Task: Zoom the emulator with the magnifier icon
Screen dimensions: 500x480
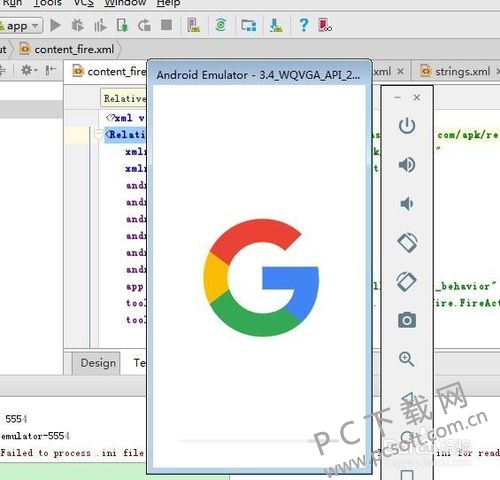Action: tap(407, 359)
